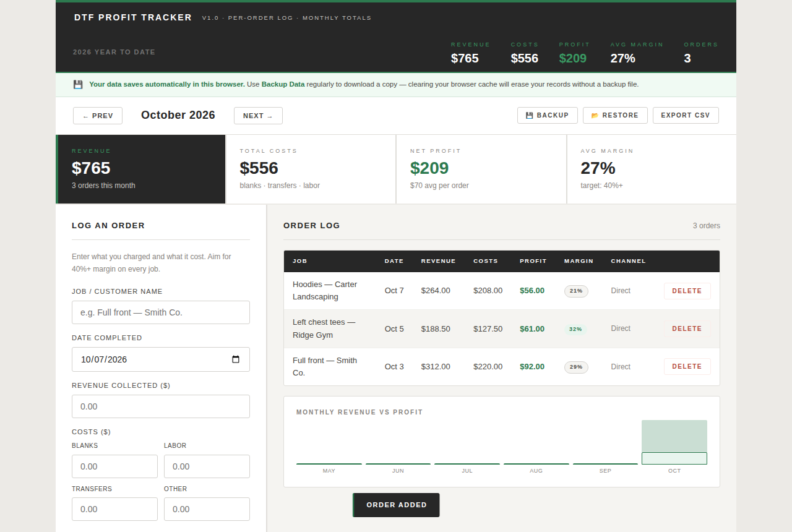Click the October 2026 month heading
Viewport: 792px width, 532px height.
click(x=178, y=115)
